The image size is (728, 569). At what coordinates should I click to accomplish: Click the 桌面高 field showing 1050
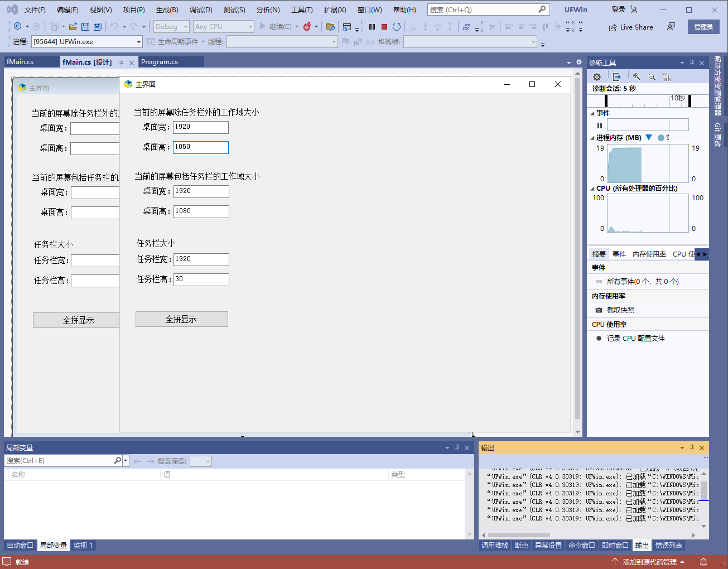200,147
